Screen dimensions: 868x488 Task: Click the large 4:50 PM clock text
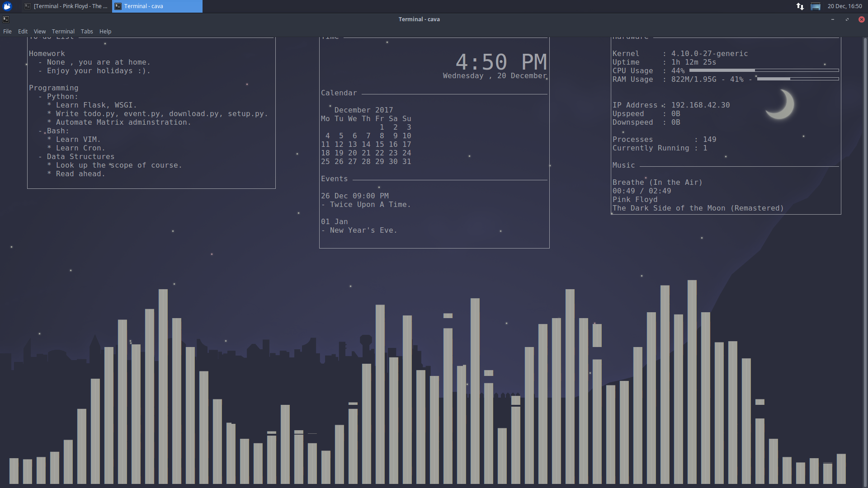[501, 62]
